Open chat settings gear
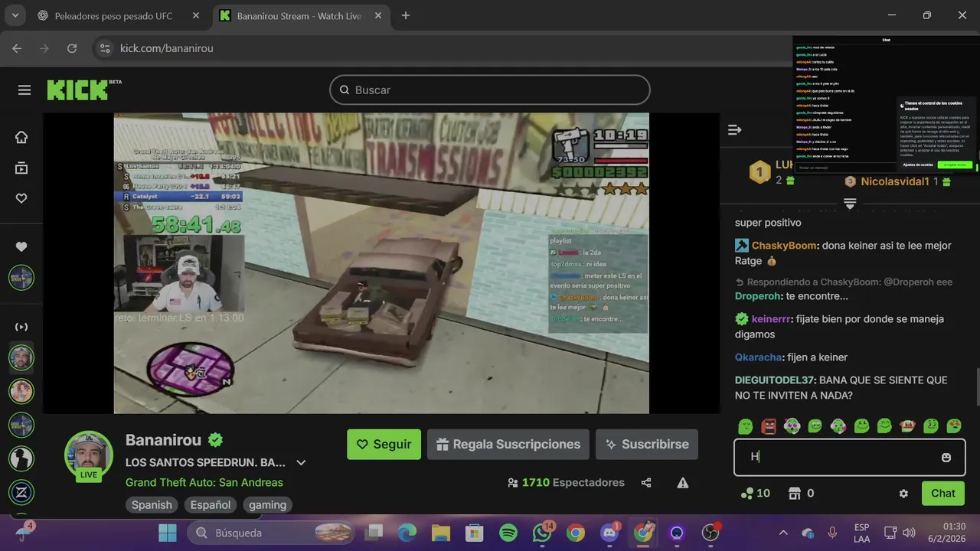The width and height of the screenshot is (980, 551). [x=903, y=494]
